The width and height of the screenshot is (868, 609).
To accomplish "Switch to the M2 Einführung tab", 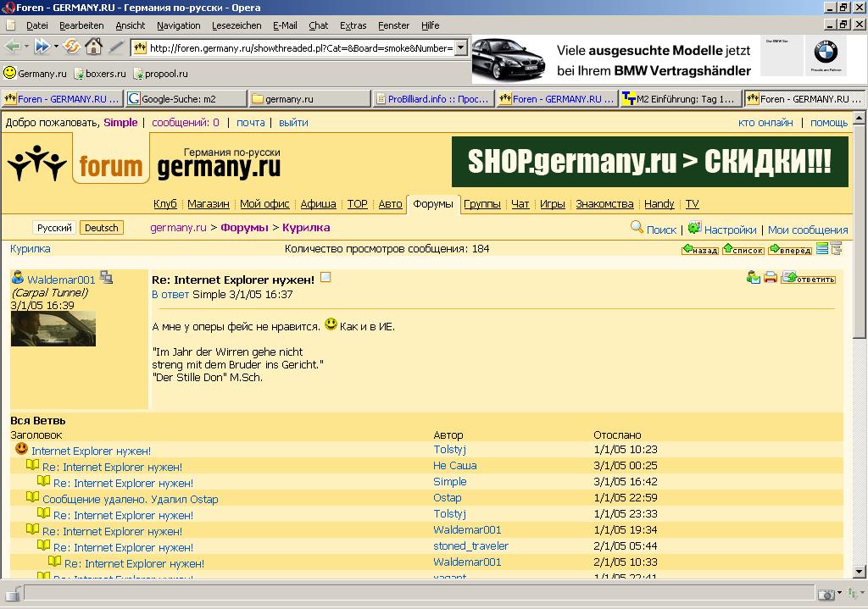I will click(x=681, y=99).
